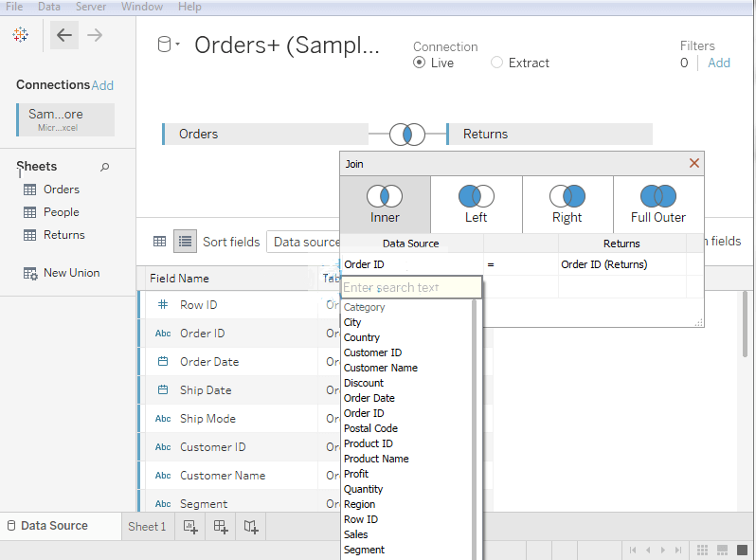
Task: Click the Enter search text field
Action: 411,287
